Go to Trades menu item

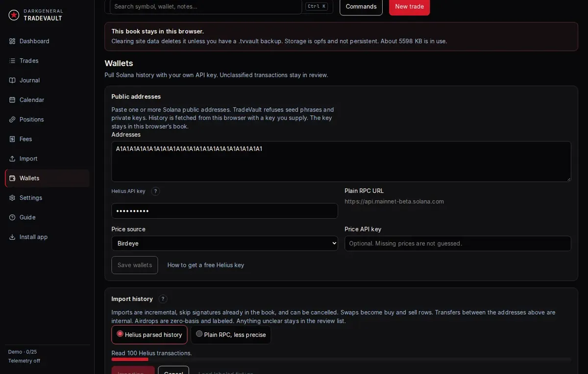pyautogui.click(x=47, y=61)
